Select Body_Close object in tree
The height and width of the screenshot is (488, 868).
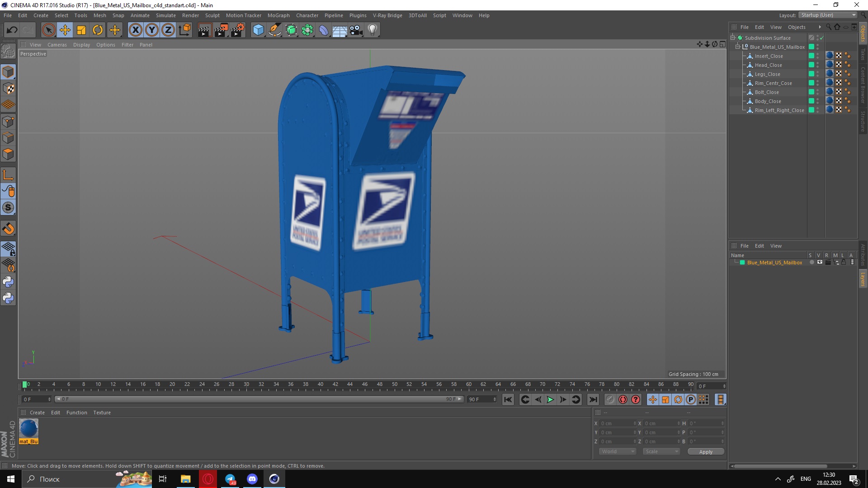768,101
